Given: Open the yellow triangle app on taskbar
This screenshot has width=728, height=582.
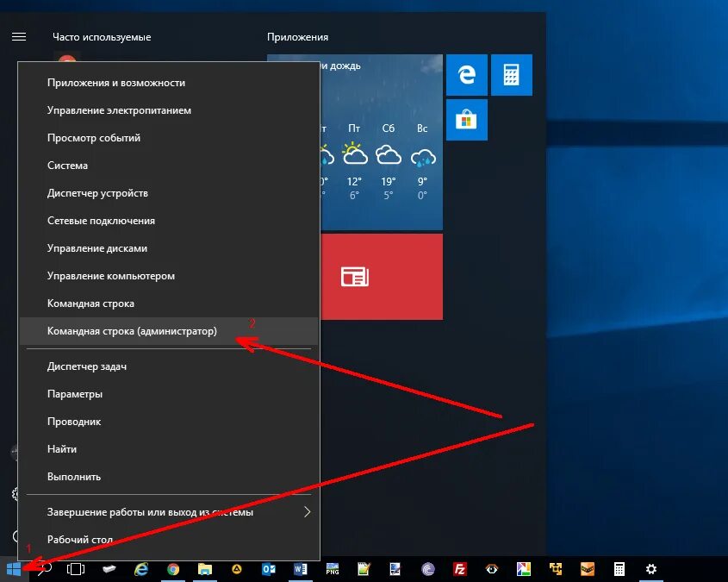Looking at the screenshot, I should tap(237, 568).
